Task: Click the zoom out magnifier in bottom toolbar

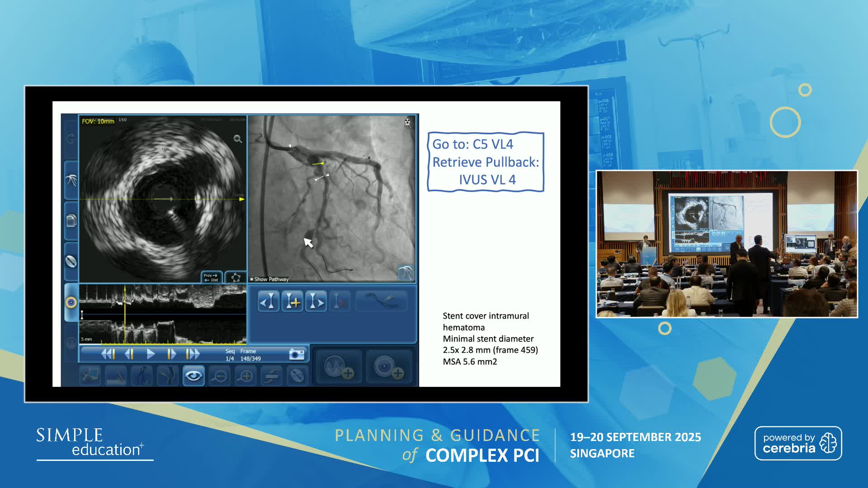Action: (x=220, y=376)
